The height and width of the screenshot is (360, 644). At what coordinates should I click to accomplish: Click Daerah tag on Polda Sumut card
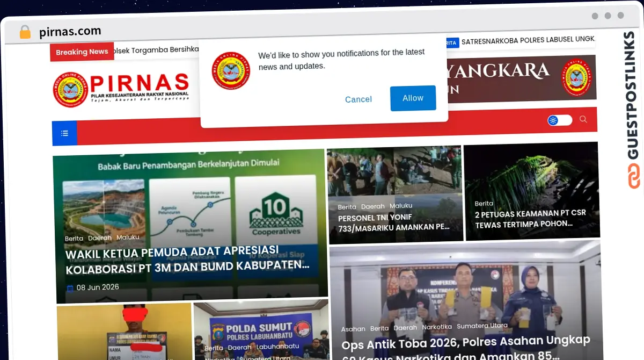239,348
